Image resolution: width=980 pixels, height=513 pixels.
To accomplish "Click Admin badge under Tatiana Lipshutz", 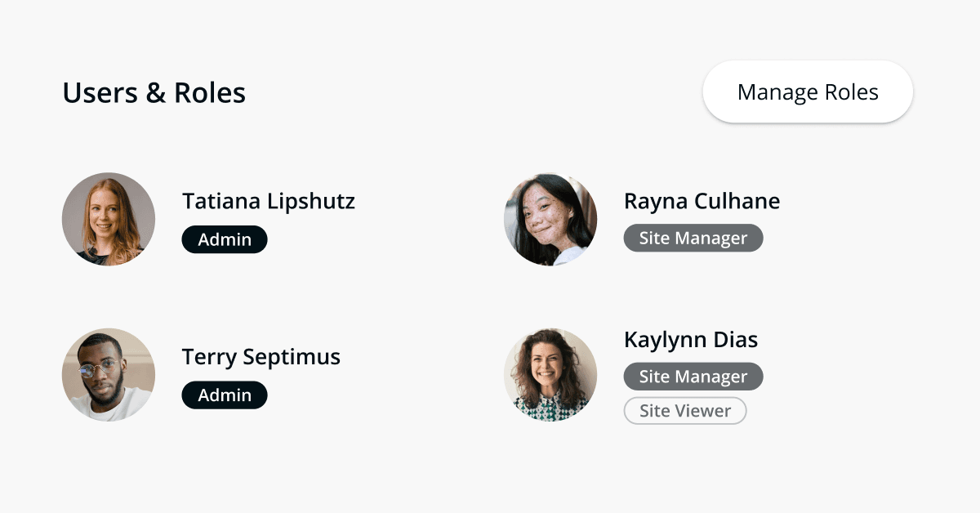I will [225, 239].
